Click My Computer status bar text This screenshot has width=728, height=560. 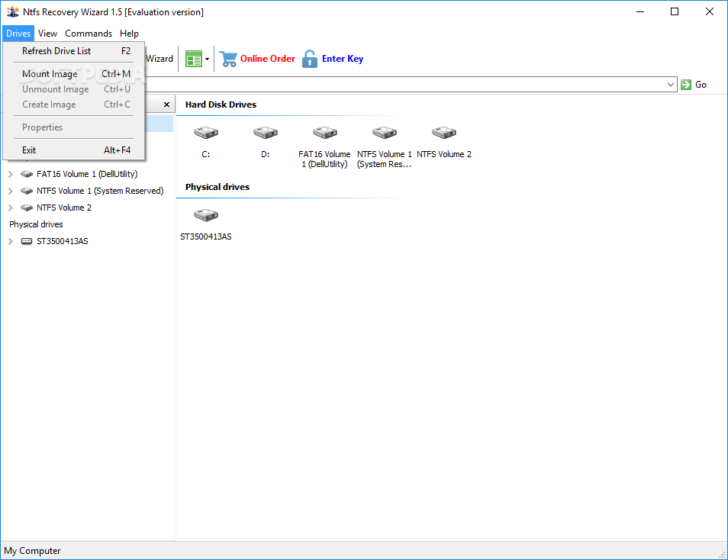(32, 551)
